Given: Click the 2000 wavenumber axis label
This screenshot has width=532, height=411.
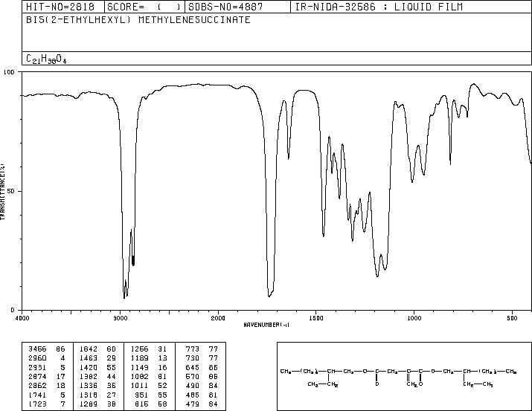Looking at the screenshot, I should (218, 318).
